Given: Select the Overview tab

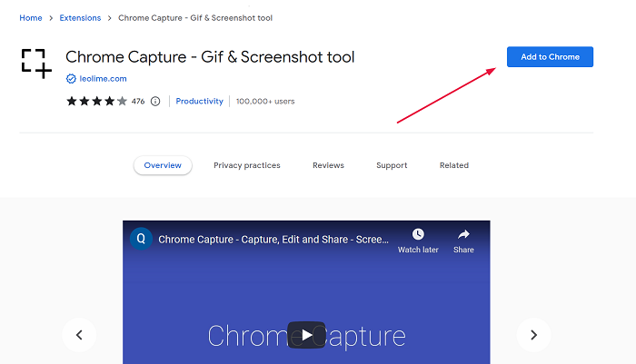Looking at the screenshot, I should [163, 165].
